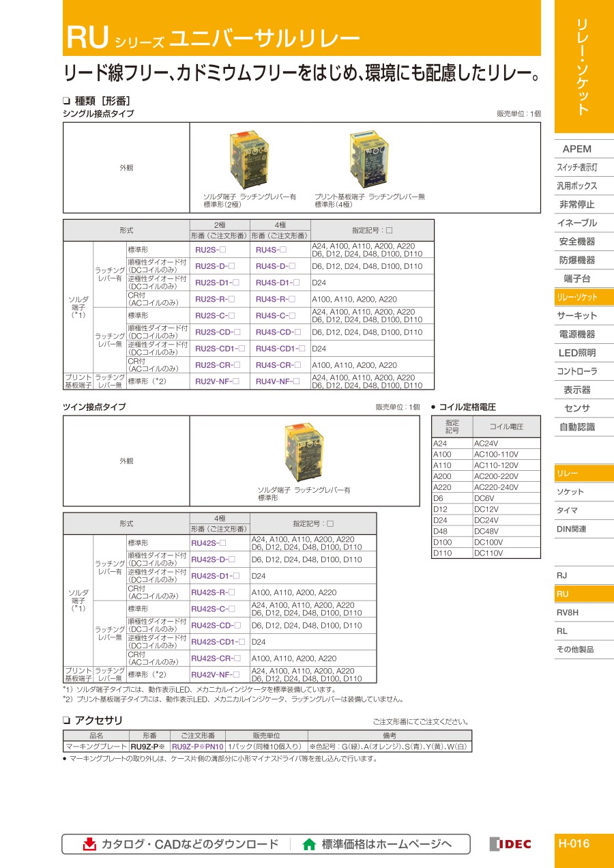Click the PCB terminal 4-pole relay image
Screen dimensions: 614x868
coord(368,161)
